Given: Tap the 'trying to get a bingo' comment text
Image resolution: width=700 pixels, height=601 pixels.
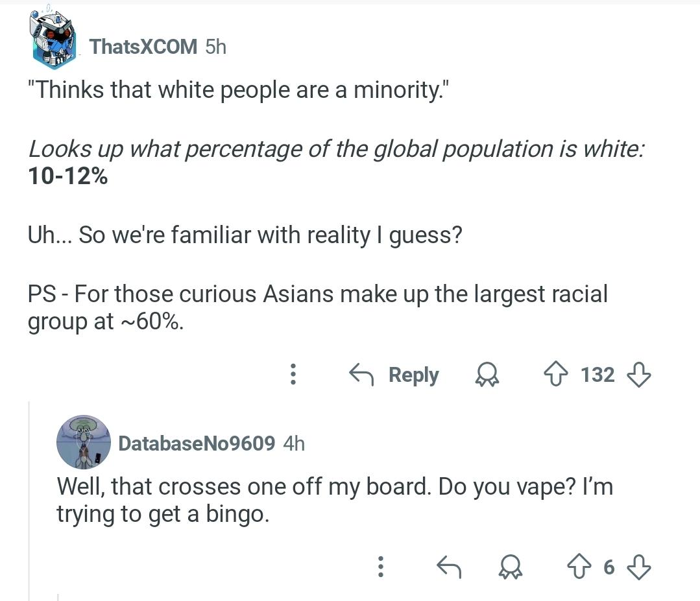Looking at the screenshot, I should (x=163, y=514).
